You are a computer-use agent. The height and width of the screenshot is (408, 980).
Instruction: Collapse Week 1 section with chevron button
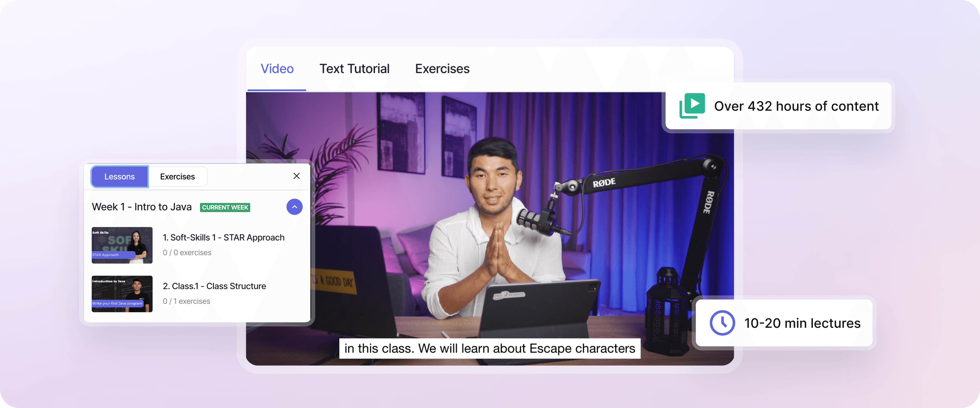point(294,207)
